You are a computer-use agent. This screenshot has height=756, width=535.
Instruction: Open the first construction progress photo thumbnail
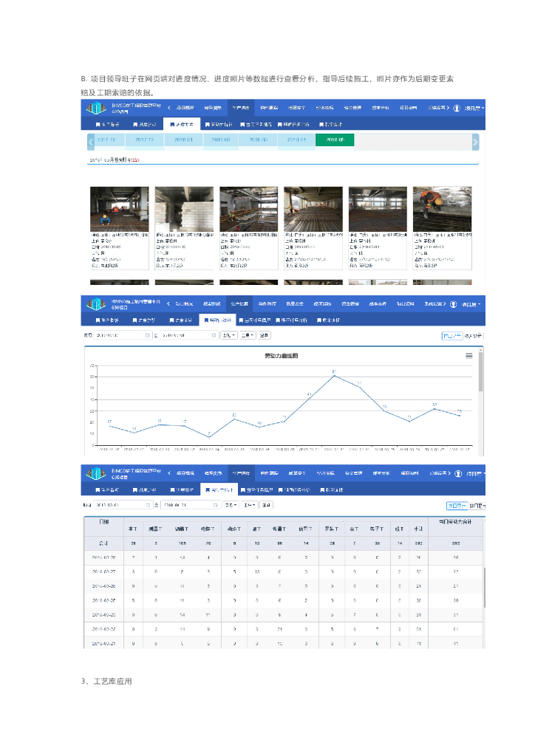coord(119,208)
